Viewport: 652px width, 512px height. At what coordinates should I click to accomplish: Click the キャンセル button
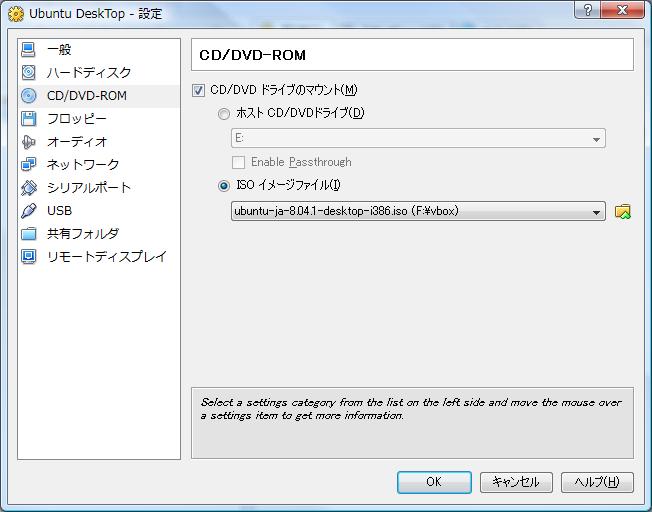click(516, 482)
